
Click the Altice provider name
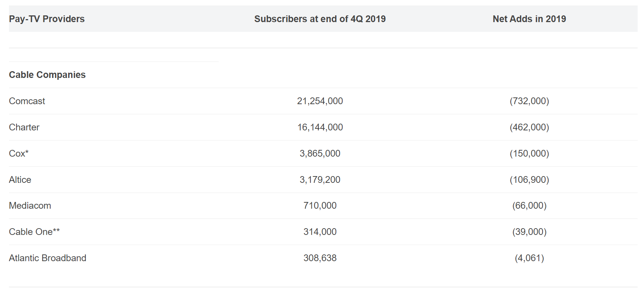[20, 180]
